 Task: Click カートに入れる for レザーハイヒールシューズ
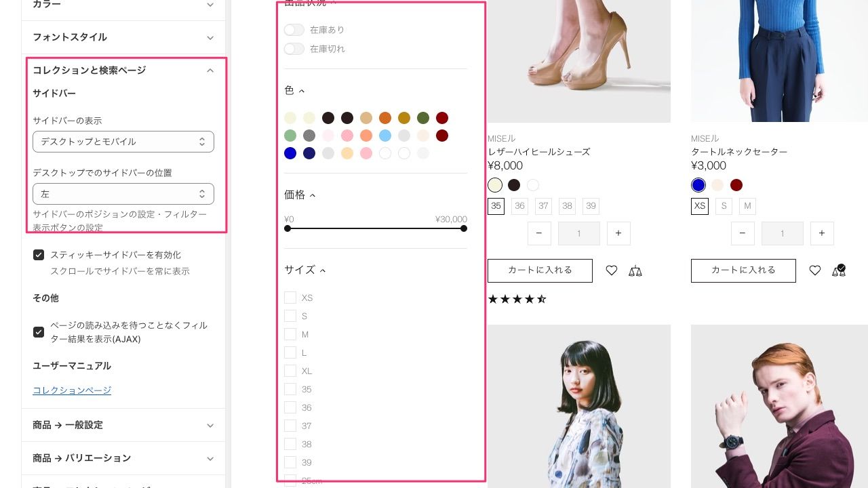(x=540, y=270)
